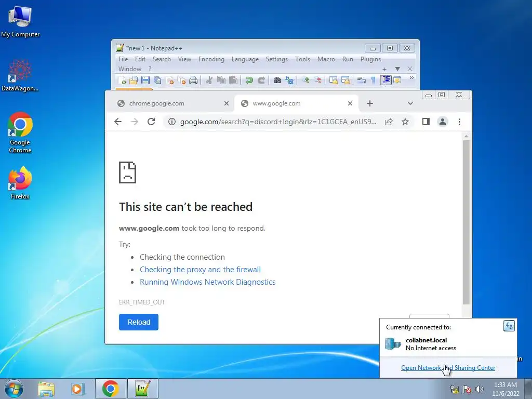Zoom in icon in Notepad++ toolbar
532x399 pixels.
[x=305, y=80]
